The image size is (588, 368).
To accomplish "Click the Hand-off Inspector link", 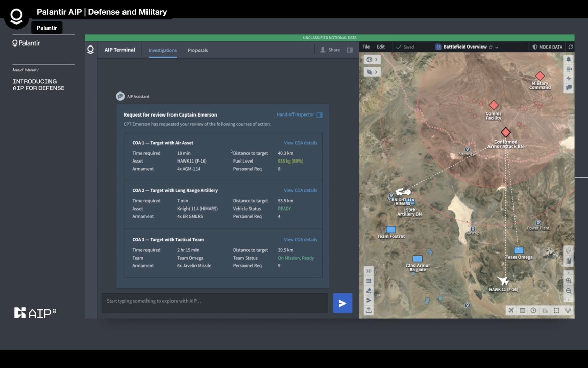I will [295, 115].
